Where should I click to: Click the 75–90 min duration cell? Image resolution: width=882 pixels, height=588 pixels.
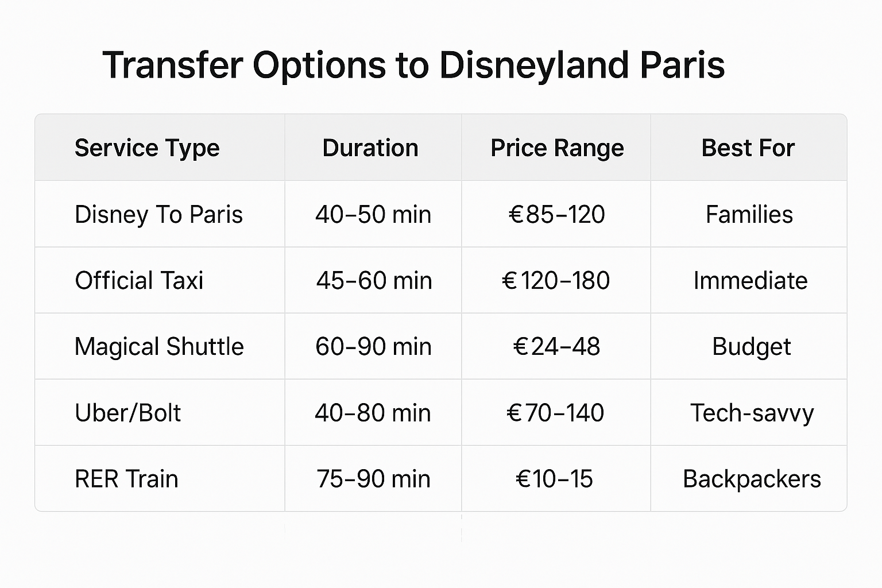373,479
